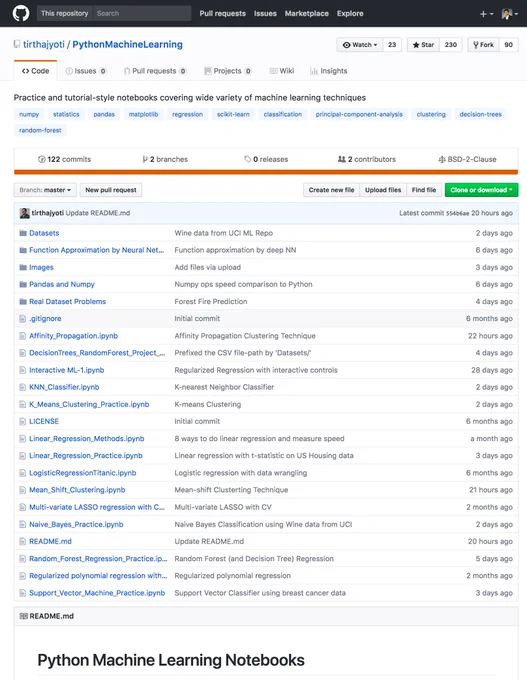Viewport: 527px width, 680px height.
Task: Click Create new file button
Action: click(x=331, y=190)
